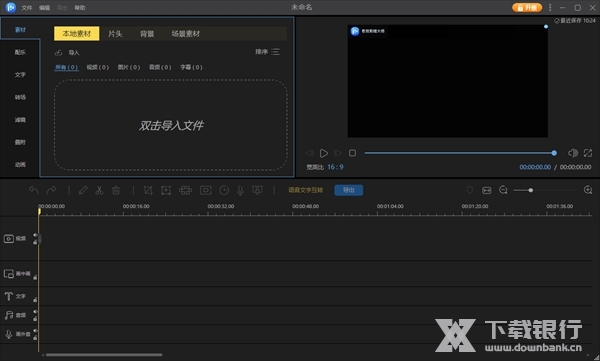Screen dimensions: 600x361
Task: Click the freeze frame icon
Action: [206, 190]
